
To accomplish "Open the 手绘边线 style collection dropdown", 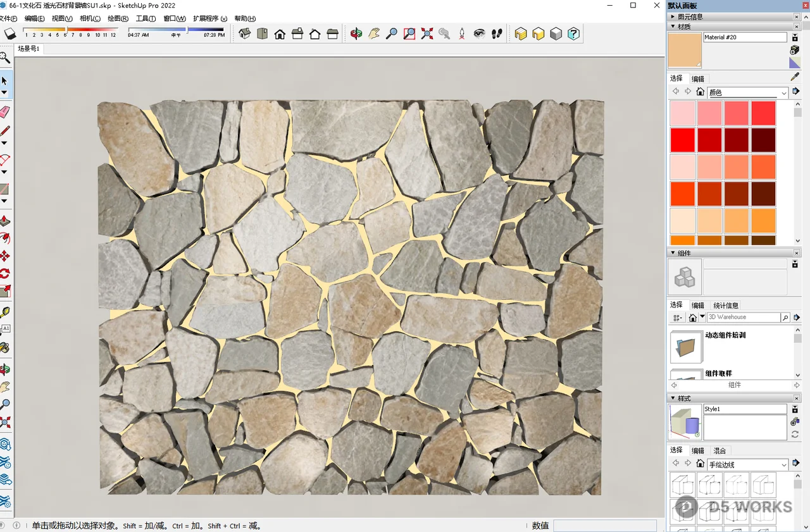I will coord(748,464).
